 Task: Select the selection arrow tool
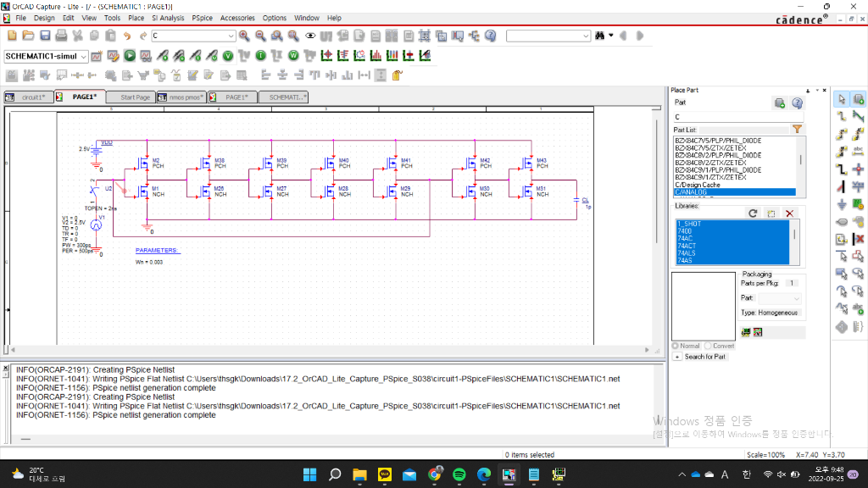842,101
